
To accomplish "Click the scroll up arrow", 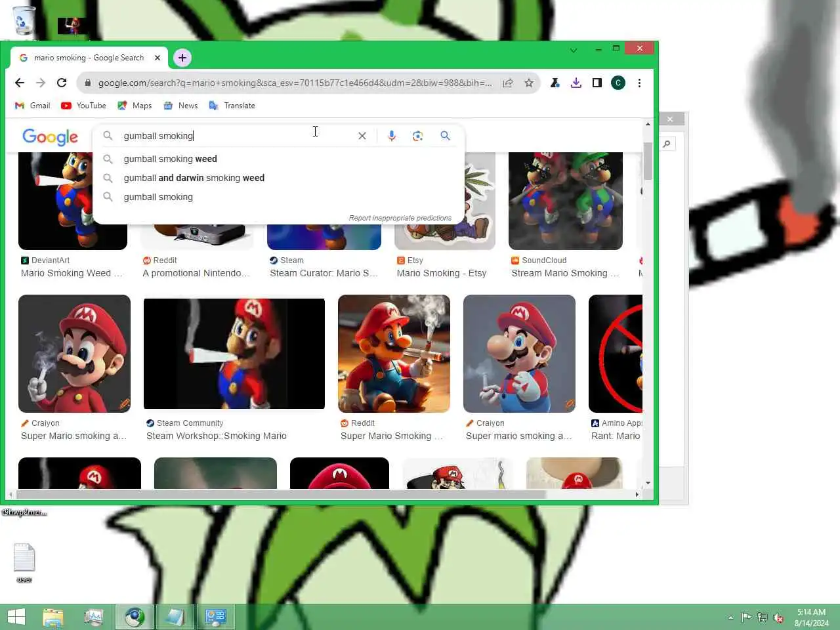I will click(x=648, y=124).
